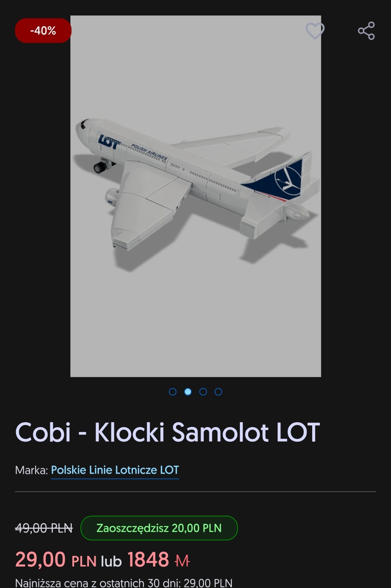Open brand link Polskie Linie Lotnicze LOT
Screen dimensions: 391x588
115,470
